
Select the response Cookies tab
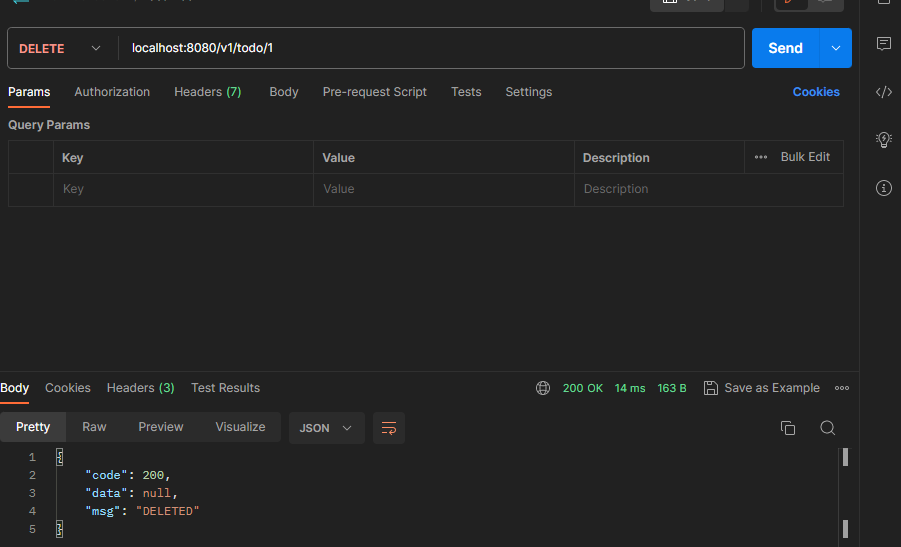pyautogui.click(x=68, y=388)
